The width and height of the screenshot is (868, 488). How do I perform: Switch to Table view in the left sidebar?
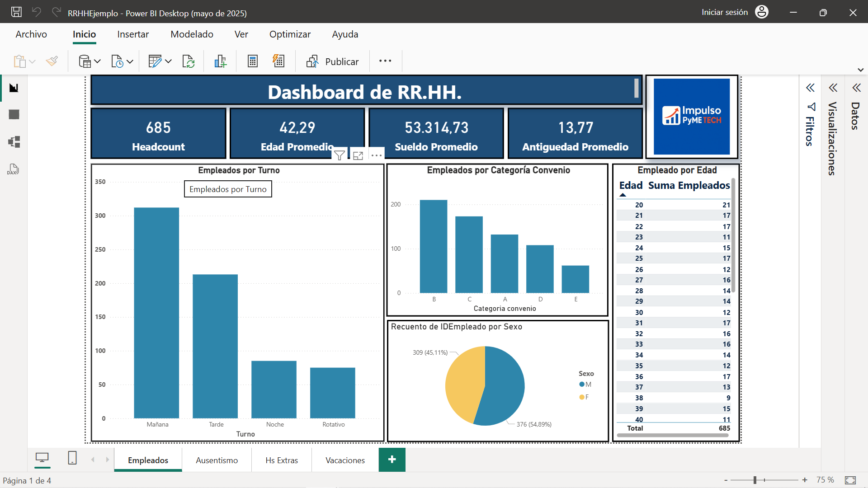(x=14, y=115)
